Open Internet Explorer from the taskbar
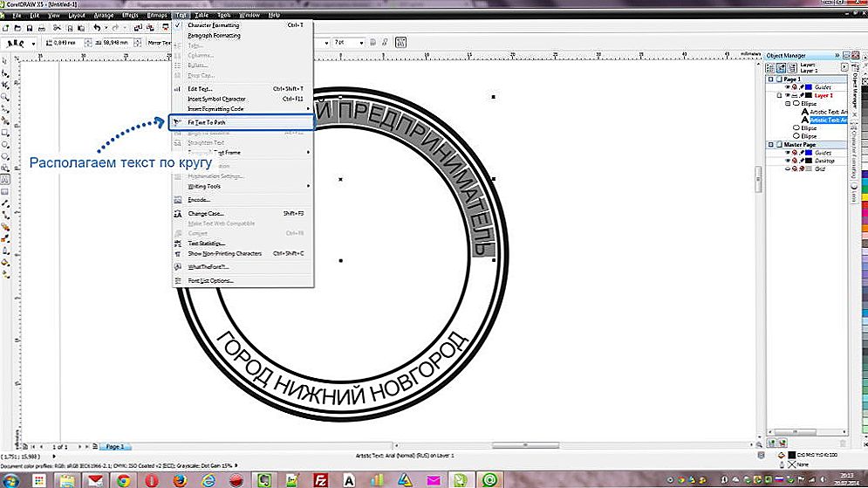Image resolution: width=868 pixels, height=488 pixels. [x=208, y=479]
